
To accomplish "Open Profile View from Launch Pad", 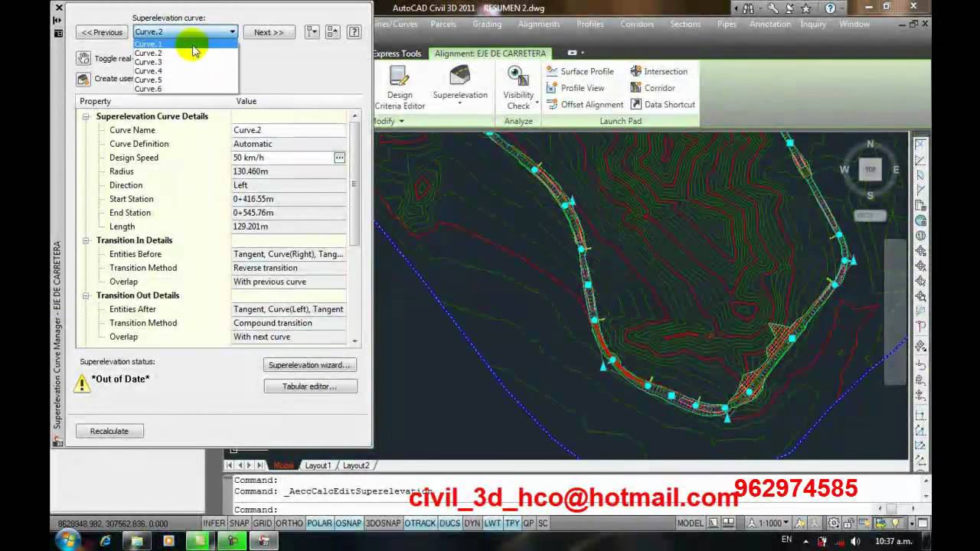I will [575, 88].
